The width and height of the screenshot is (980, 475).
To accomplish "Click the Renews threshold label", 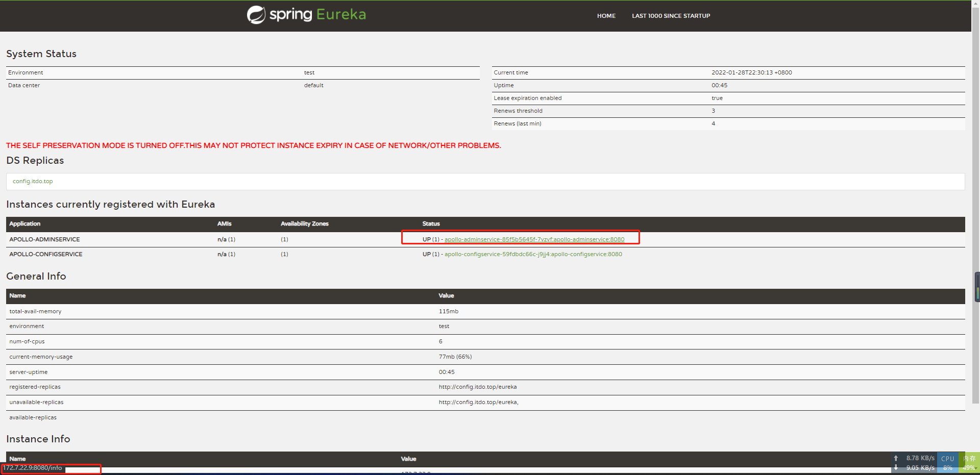I will tap(518, 111).
